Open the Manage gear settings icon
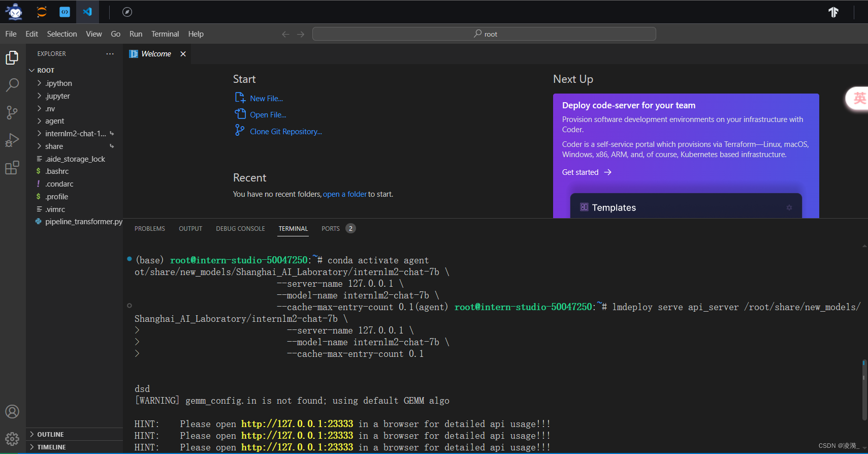 pos(12,438)
